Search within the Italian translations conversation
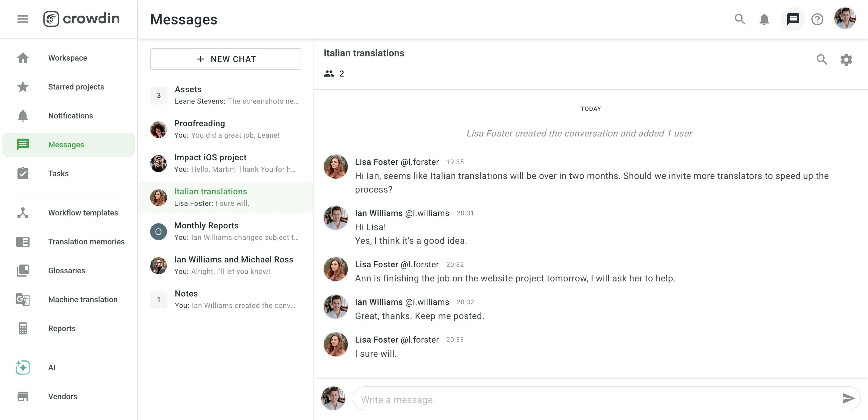This screenshot has height=420, width=868. click(822, 60)
